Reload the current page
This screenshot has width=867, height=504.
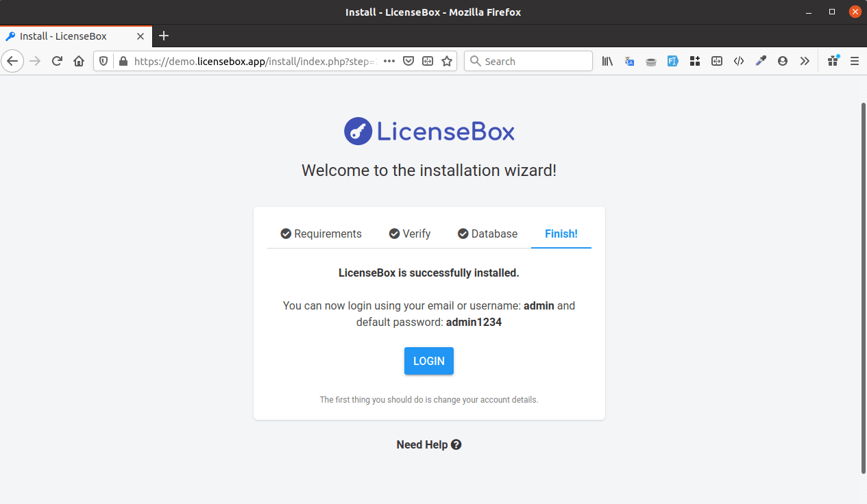click(x=58, y=61)
